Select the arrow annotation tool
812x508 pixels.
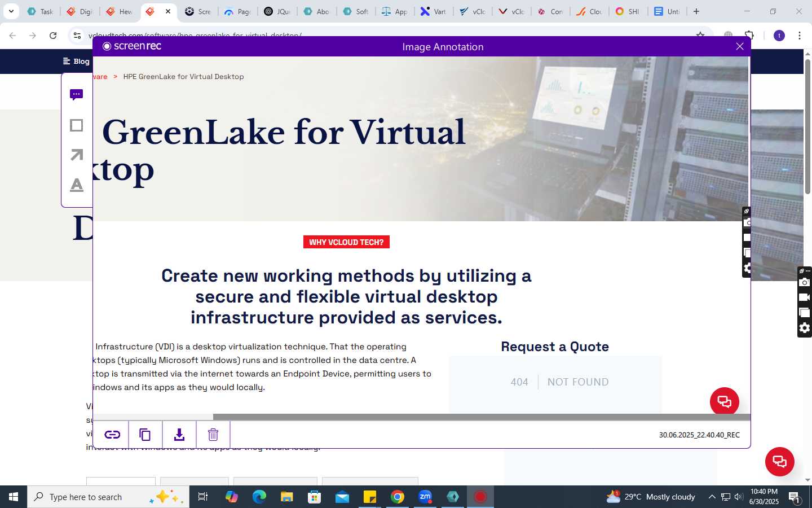point(77,155)
